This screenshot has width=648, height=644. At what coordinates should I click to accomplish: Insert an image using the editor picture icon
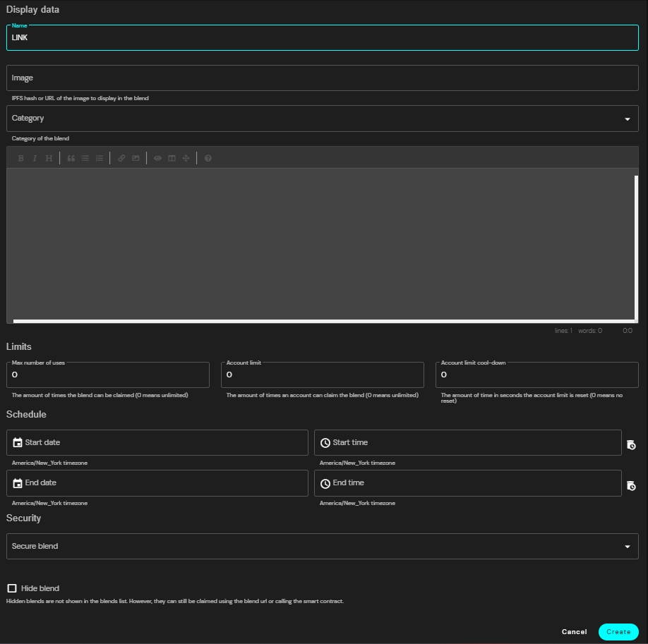[x=136, y=158]
